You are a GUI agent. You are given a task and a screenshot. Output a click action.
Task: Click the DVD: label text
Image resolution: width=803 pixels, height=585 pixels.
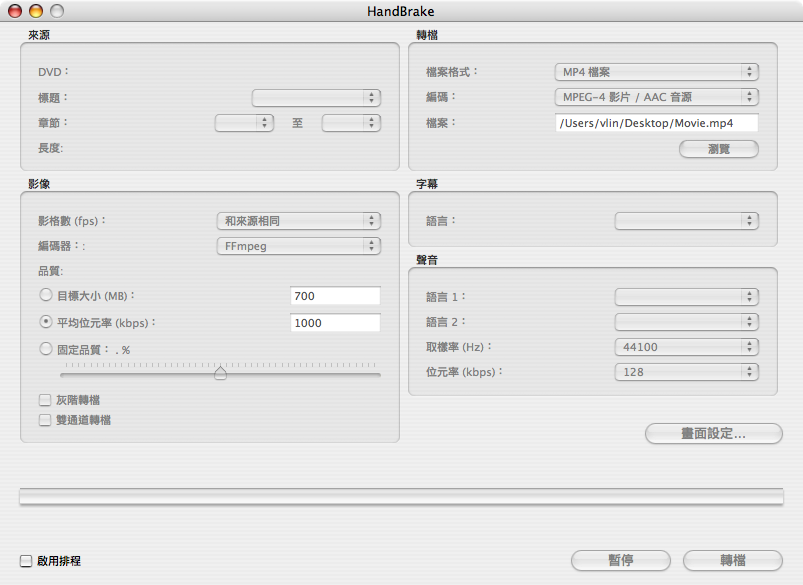pyautogui.click(x=53, y=72)
